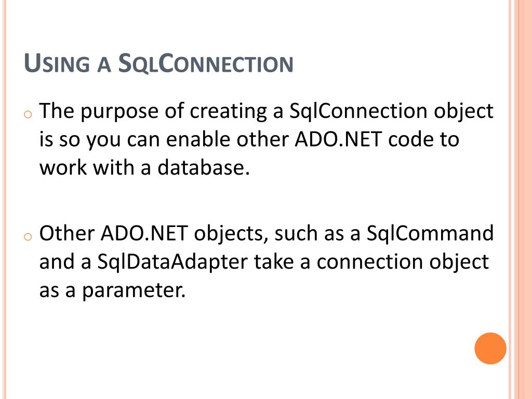Click ADO.NET in the line starting with Other
The width and height of the screenshot is (532, 399).
pos(144,233)
